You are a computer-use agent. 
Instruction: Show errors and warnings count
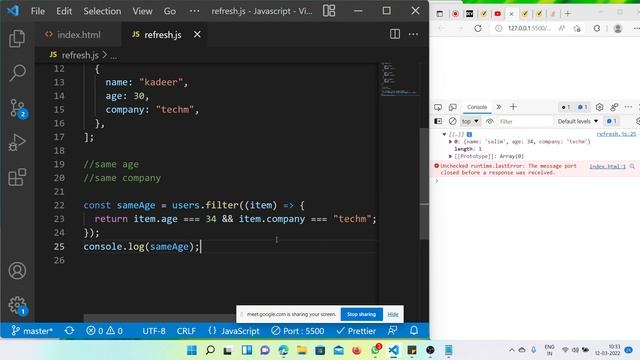104,331
